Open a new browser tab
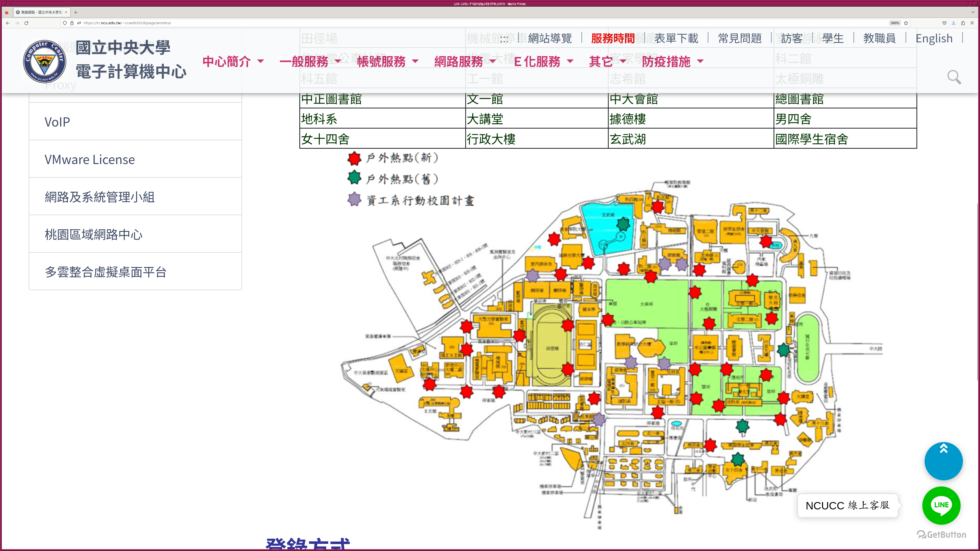Viewport: 980px width, 551px height. pyautogui.click(x=76, y=12)
